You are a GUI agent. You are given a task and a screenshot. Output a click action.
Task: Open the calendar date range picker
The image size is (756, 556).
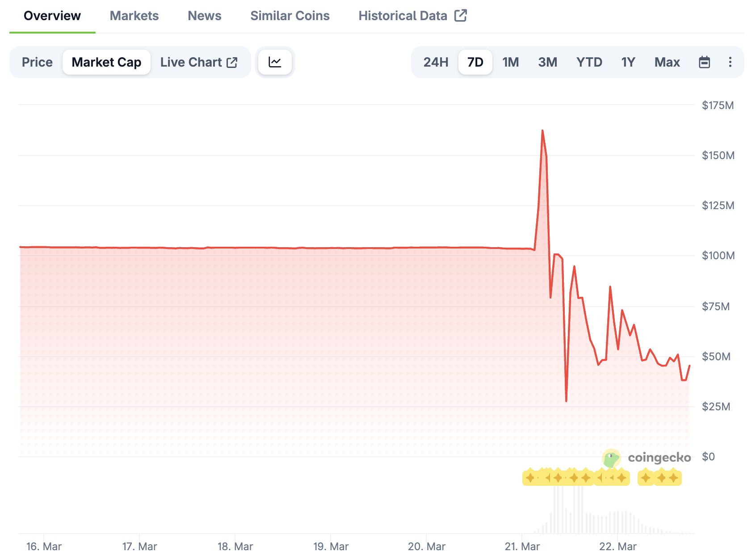point(704,62)
